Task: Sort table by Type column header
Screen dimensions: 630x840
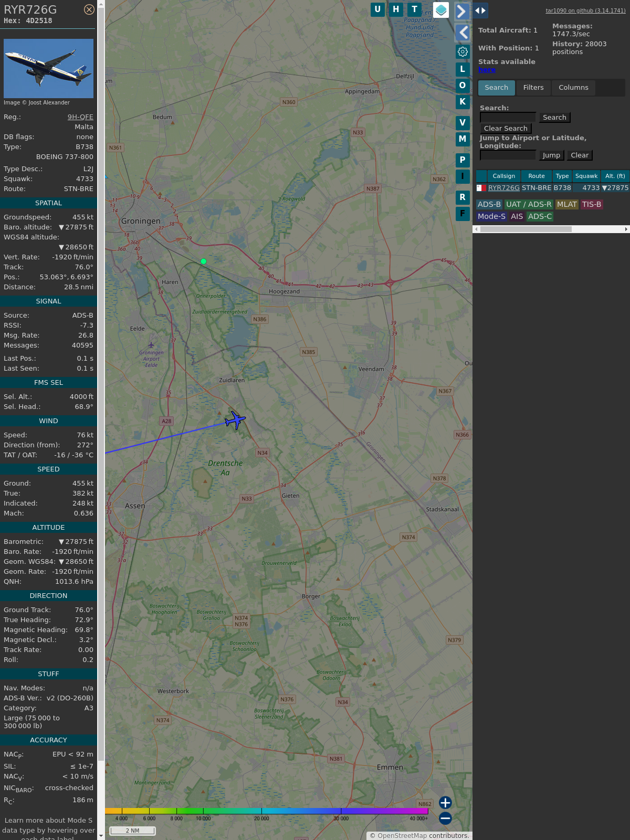Action: click(x=562, y=176)
